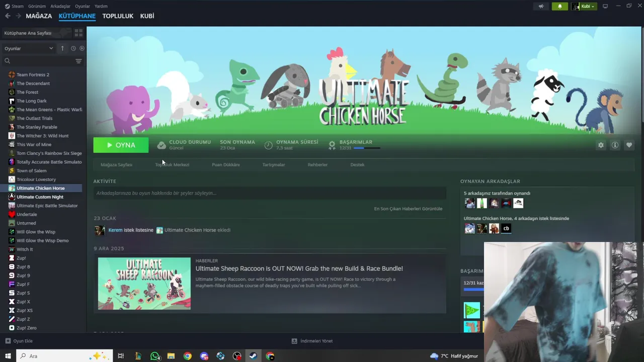The width and height of the screenshot is (644, 362).
Task: Open the Yardım menu
Action: [x=101, y=6]
